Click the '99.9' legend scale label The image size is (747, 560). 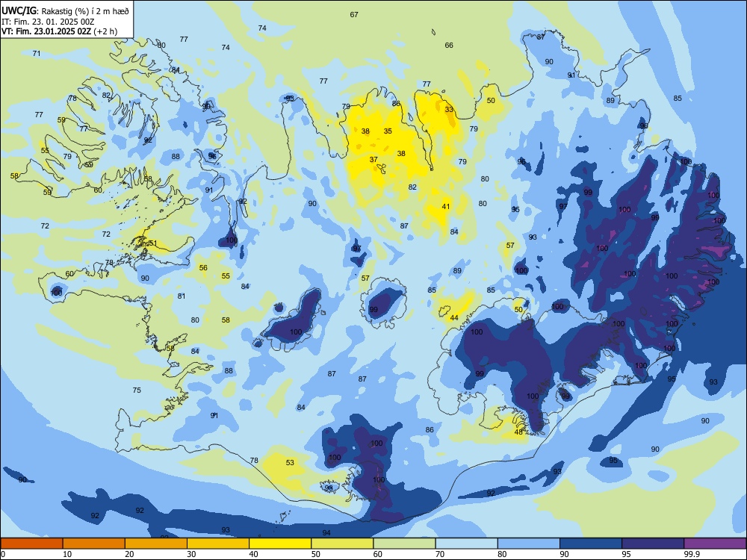point(692,554)
